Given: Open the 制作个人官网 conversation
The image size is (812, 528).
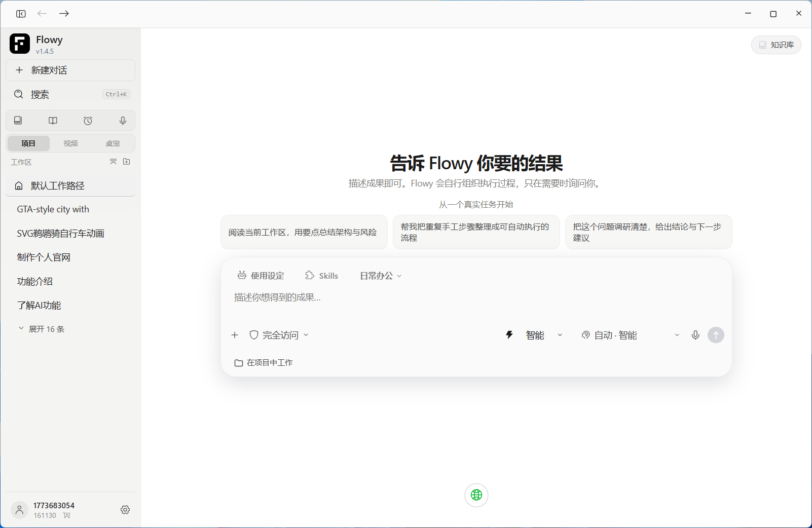Looking at the screenshot, I should pos(70,257).
